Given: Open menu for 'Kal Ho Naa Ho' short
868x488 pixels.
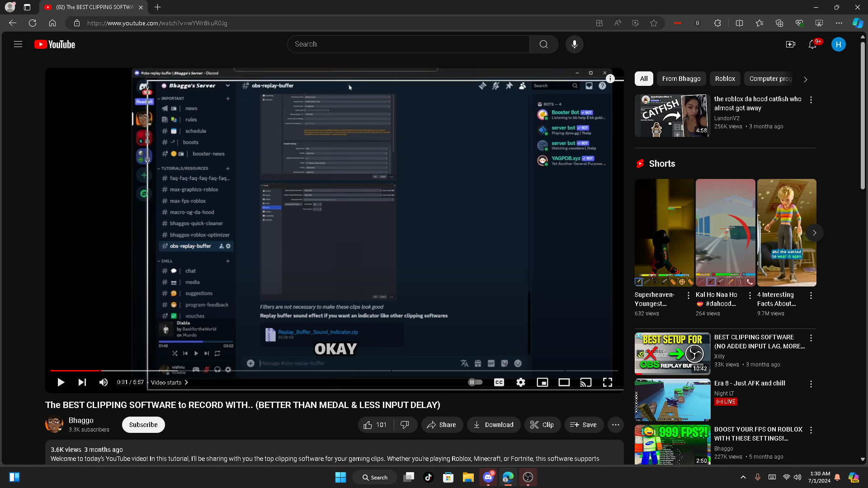Looking at the screenshot, I should (x=750, y=296).
